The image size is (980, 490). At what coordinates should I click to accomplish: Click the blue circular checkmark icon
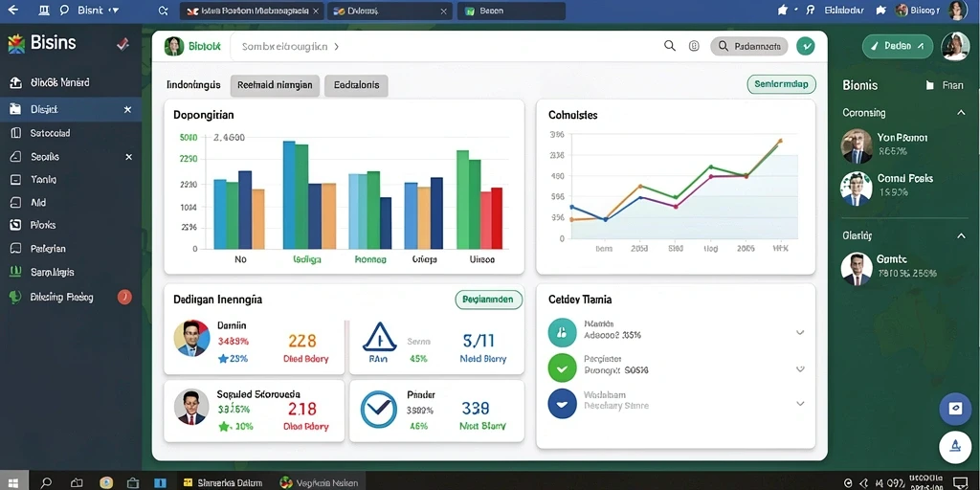pyautogui.click(x=378, y=410)
